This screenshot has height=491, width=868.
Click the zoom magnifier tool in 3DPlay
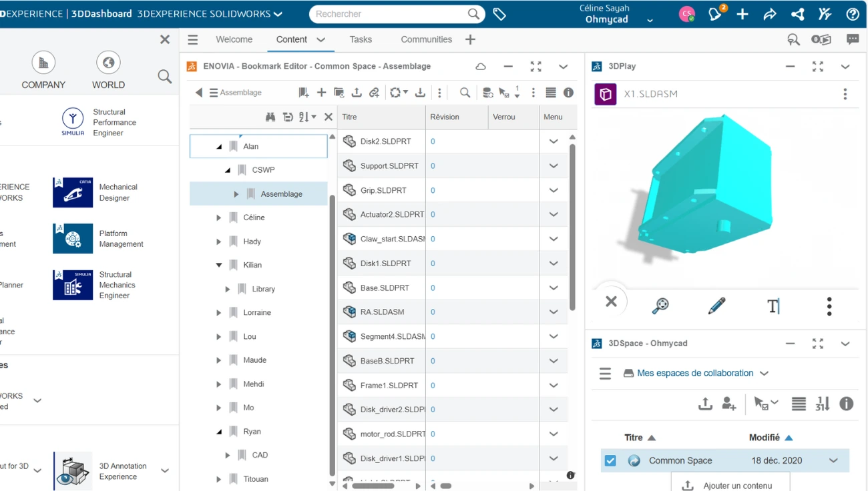660,306
